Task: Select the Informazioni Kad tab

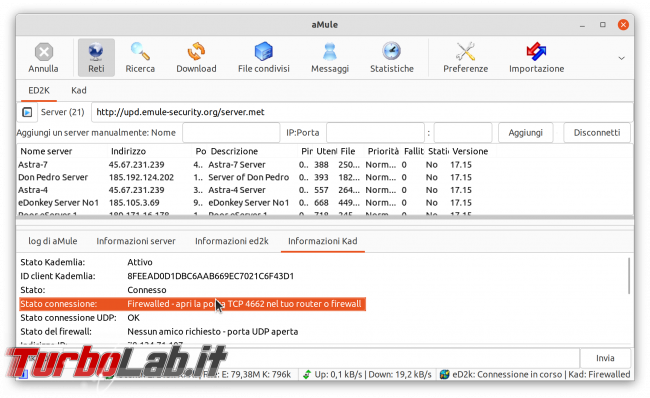Action: 323,241
